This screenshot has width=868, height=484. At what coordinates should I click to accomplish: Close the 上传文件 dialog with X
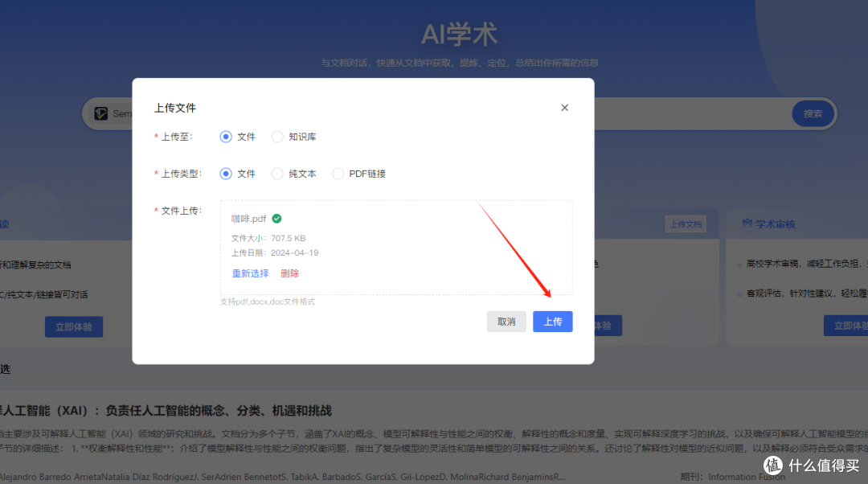coord(564,108)
